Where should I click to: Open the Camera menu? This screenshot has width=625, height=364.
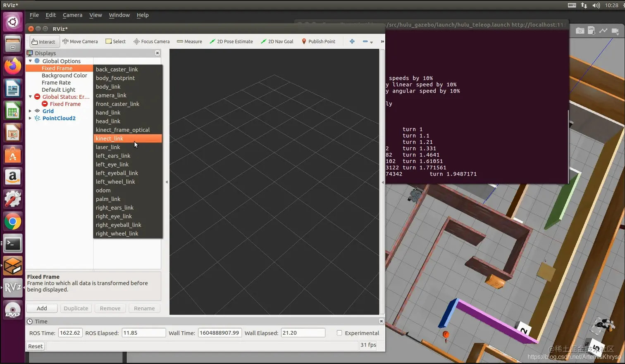click(72, 15)
